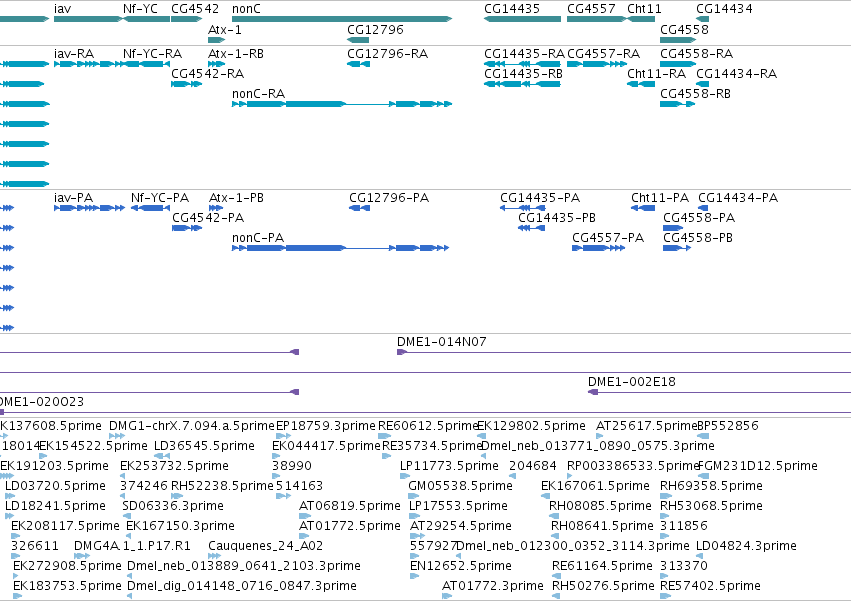Select the Nf-YC gene arrow
This screenshot has height=601, width=851.
pyautogui.click(x=147, y=19)
